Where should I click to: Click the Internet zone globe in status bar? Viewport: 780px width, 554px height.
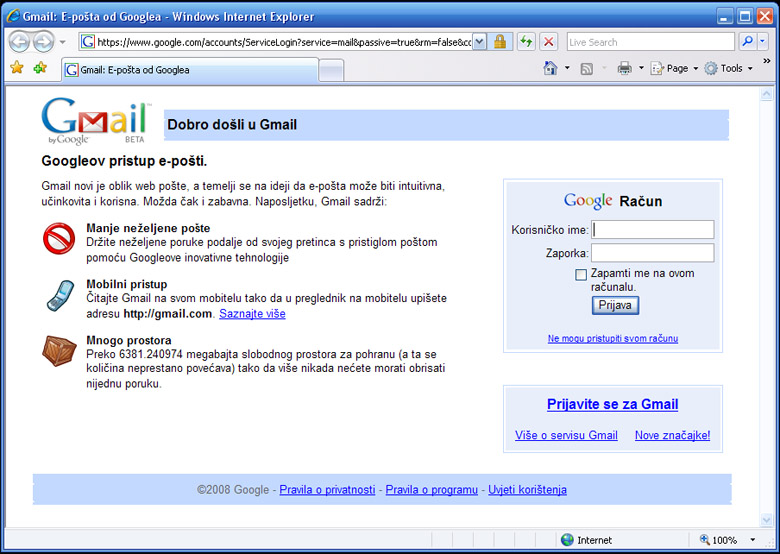[567, 540]
